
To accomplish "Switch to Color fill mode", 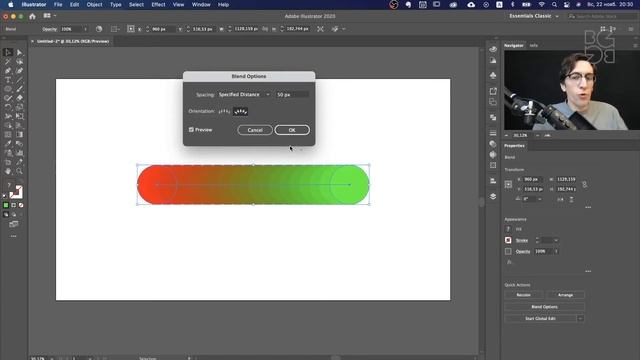I will 6,205.
